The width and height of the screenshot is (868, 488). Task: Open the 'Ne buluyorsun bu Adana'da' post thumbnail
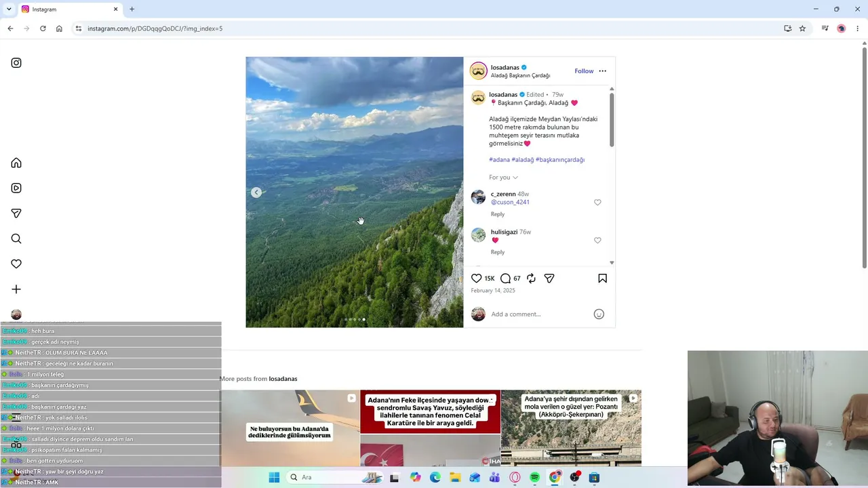coord(290,428)
